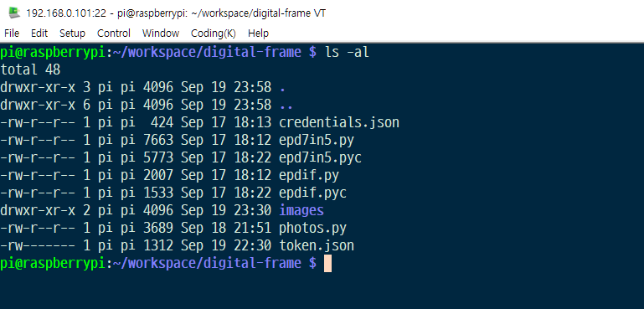Viewport: 644px width, 309px height.
Task: Click the 'ls -al' command text
Action: click(347, 52)
